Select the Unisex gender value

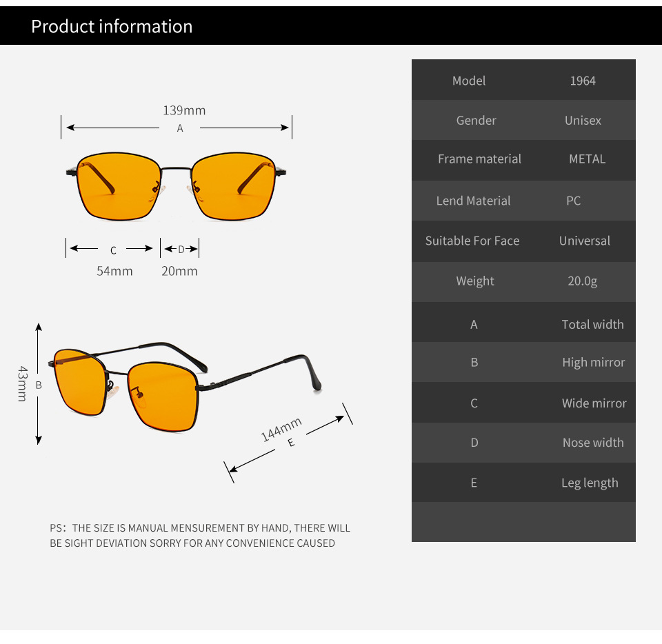pos(583,120)
